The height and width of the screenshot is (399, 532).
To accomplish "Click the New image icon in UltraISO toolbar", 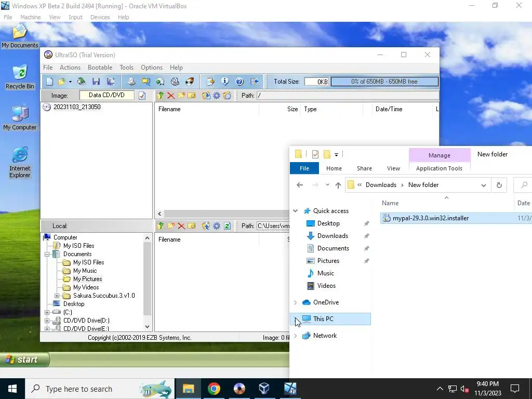I will click(x=49, y=82).
